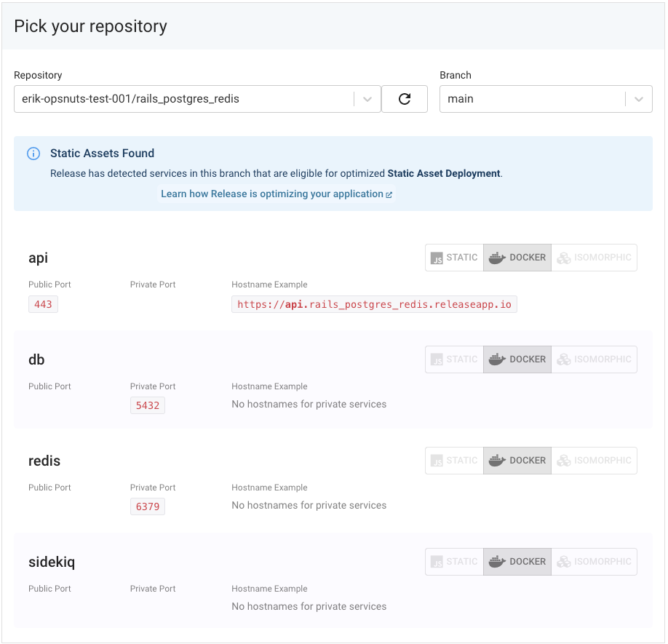Expand the Repository dropdown chevron
The width and height of the screenshot is (668, 644).
(367, 99)
